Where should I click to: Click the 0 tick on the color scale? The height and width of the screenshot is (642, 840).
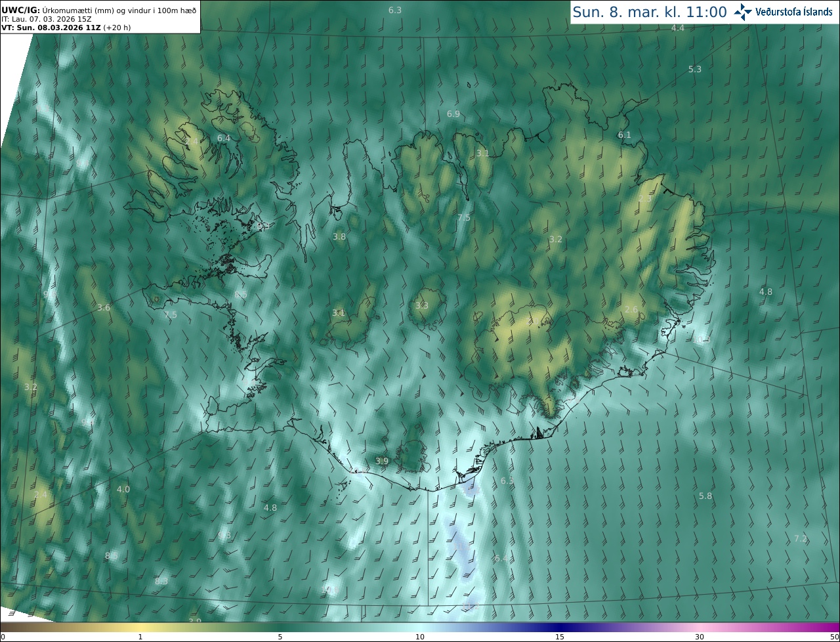(x=3, y=637)
